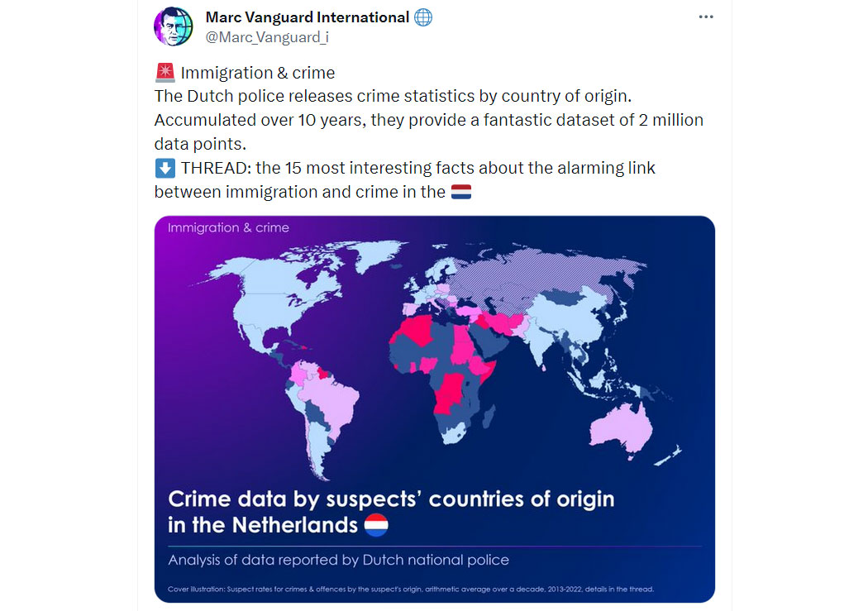
Task: Click the blue down-arrow emoji before THREAD
Action: click(165, 168)
